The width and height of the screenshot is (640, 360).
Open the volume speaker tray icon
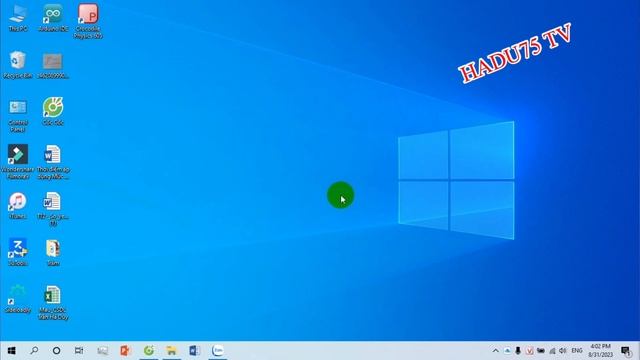(563, 351)
